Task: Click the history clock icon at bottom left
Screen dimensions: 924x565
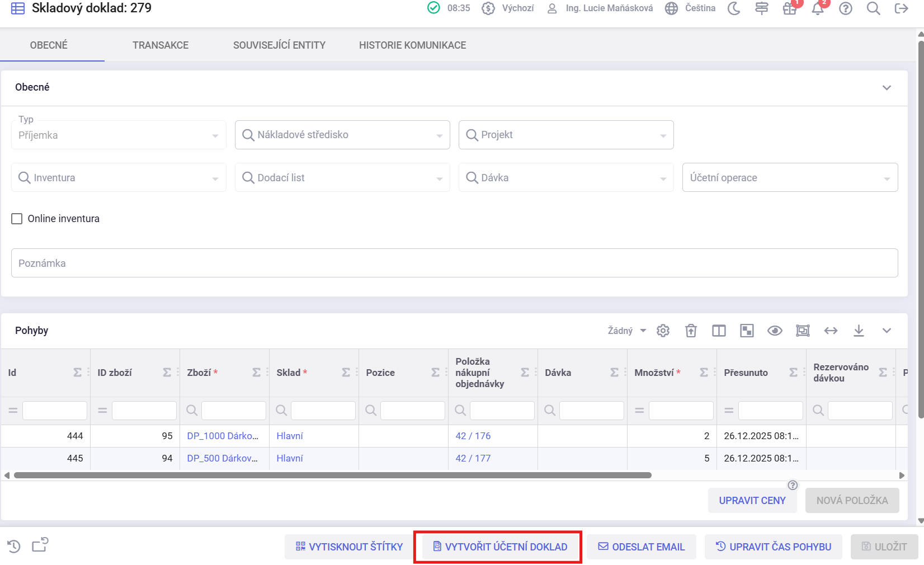Action: (x=14, y=546)
